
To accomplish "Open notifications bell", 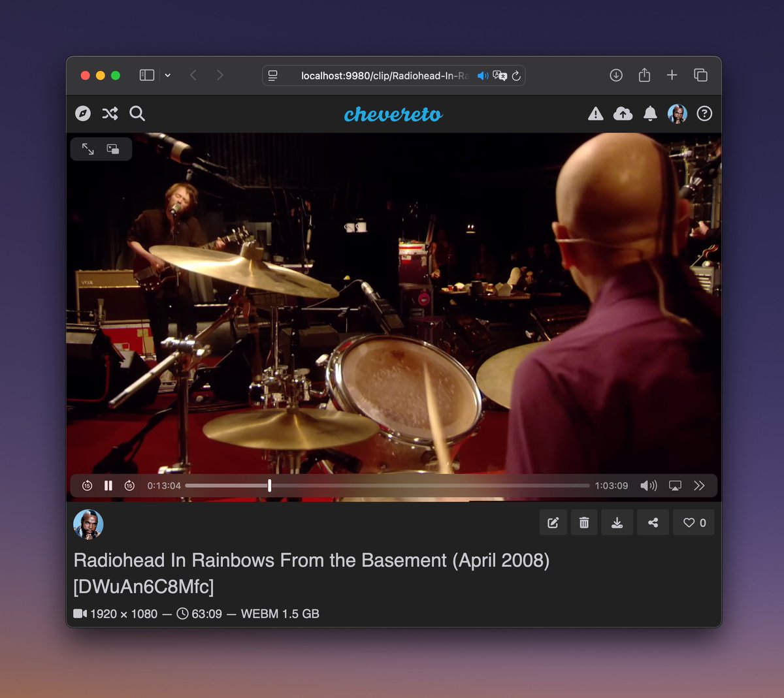I will 650,114.
